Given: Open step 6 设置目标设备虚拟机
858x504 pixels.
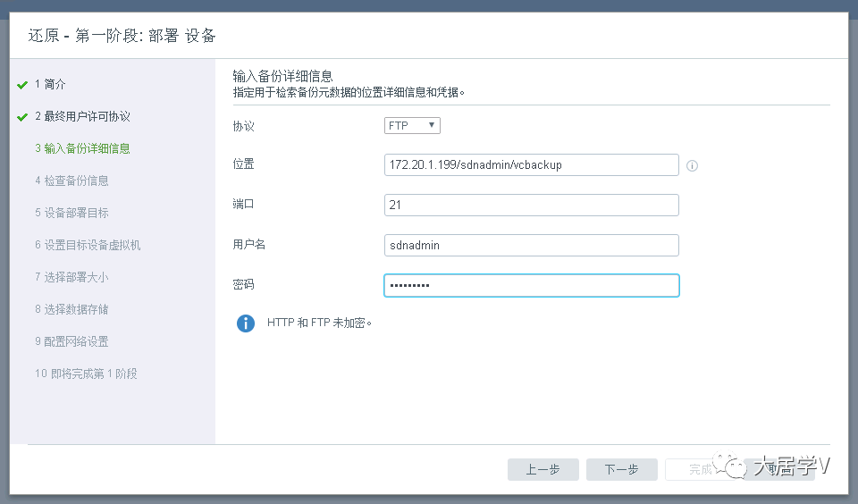Looking at the screenshot, I should tap(88, 246).
